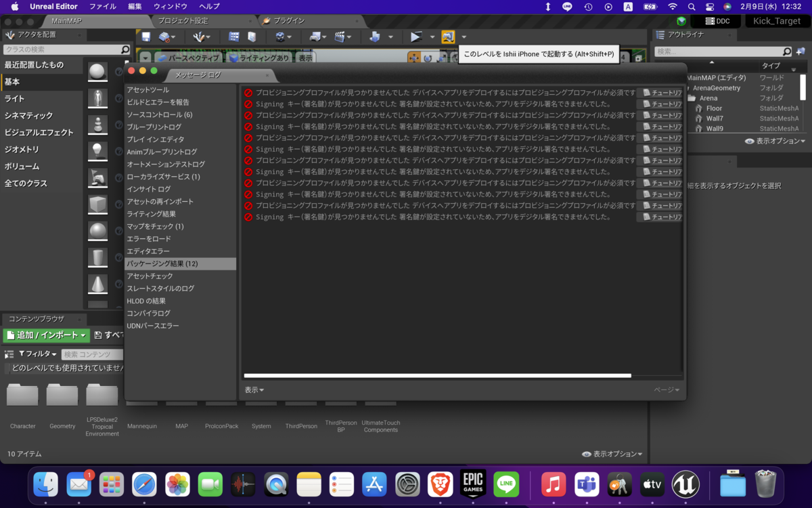
Task: Create new folder in the outliner
Action: tap(800, 51)
